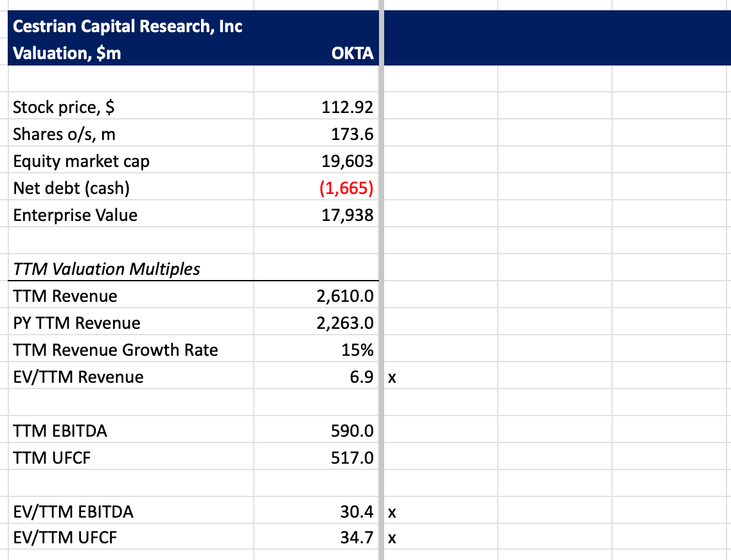Click the gray frozen pane divider line
The width and height of the screenshot is (731, 560).
pyautogui.click(x=382, y=280)
